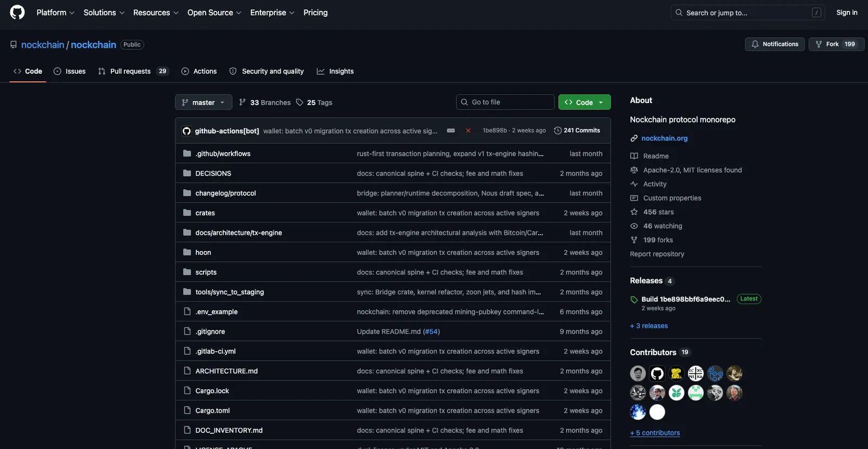Open the GitHub home logo

pyautogui.click(x=17, y=12)
